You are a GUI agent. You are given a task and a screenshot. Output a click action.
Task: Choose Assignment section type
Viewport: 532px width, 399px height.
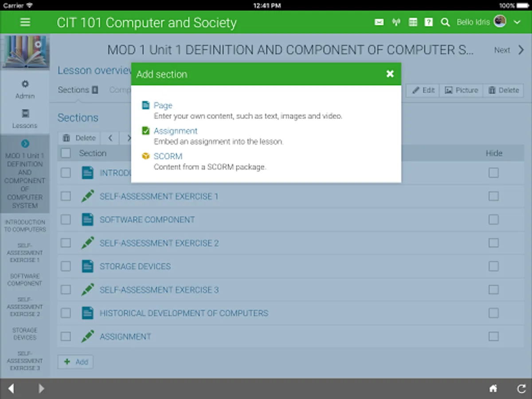[x=176, y=131]
